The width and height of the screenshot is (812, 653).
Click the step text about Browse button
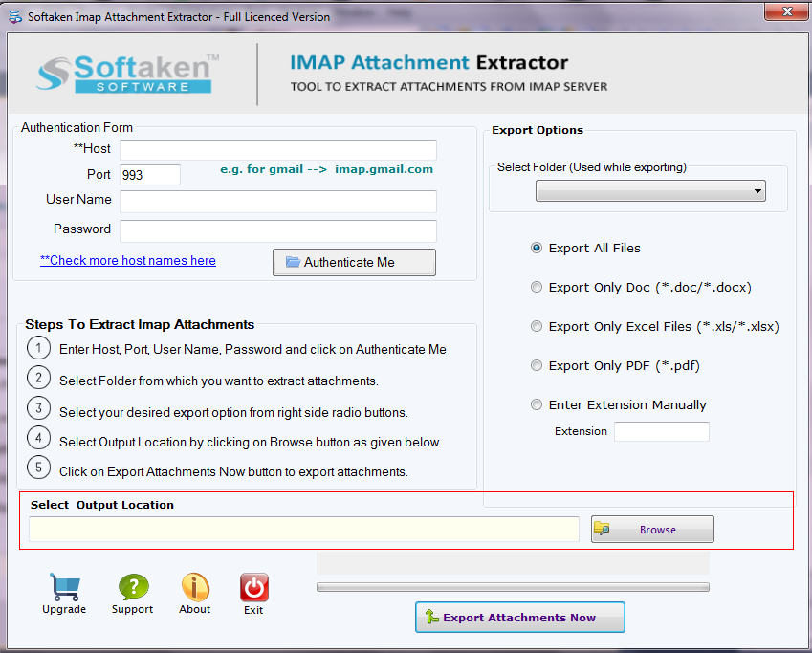click(x=251, y=443)
